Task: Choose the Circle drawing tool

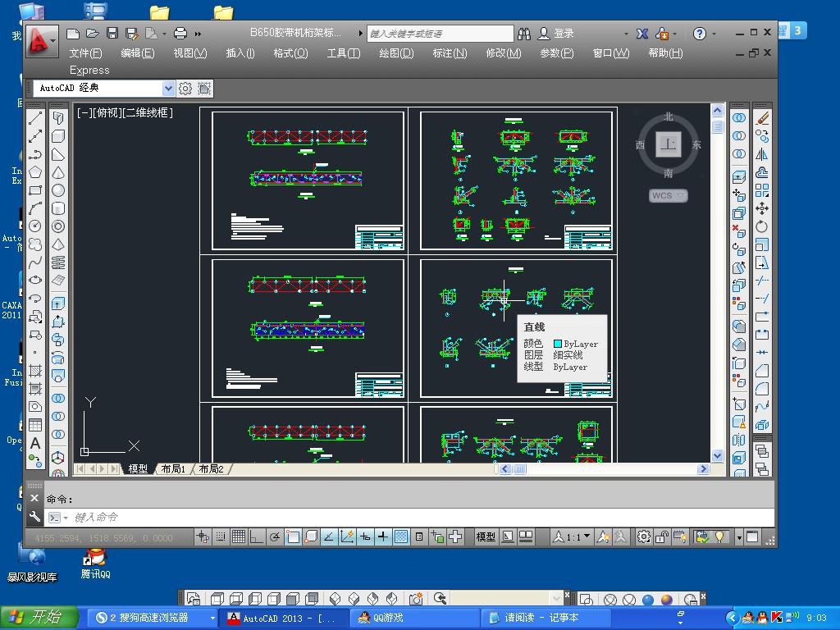Action: (35, 226)
